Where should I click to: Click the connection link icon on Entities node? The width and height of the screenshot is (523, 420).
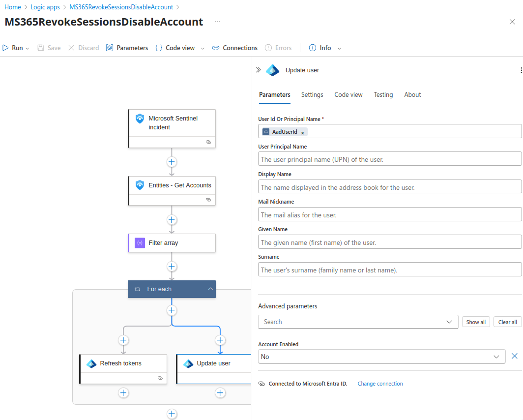208,200
